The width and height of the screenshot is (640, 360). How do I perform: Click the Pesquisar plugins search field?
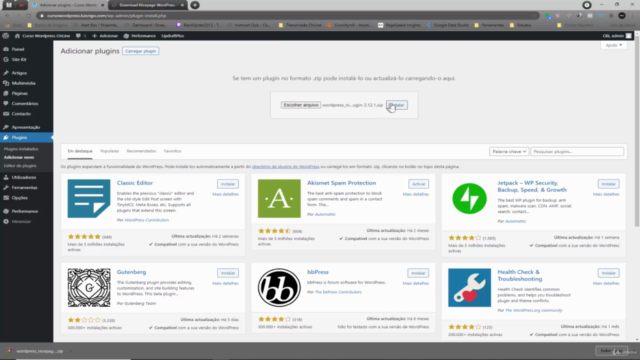[577, 151]
